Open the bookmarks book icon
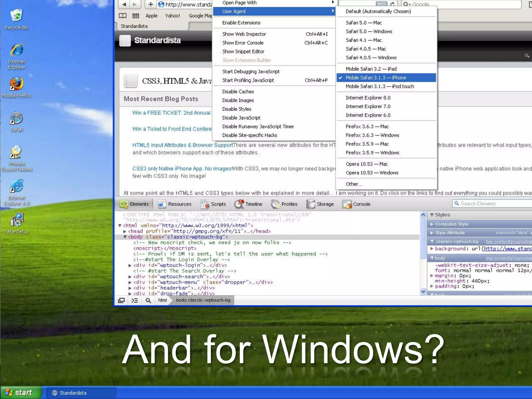The image size is (532, 399). point(123,16)
